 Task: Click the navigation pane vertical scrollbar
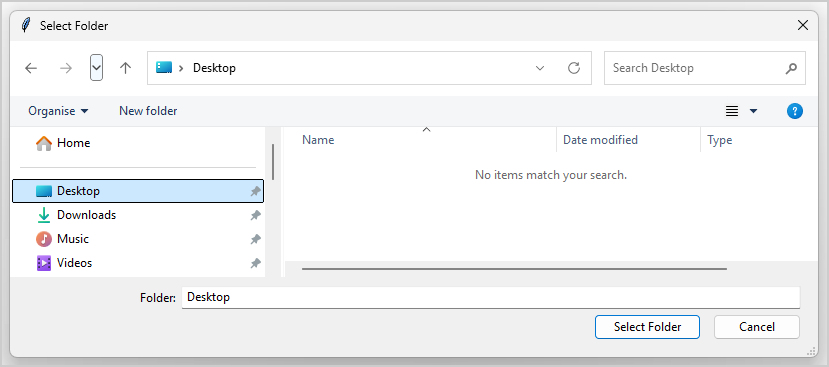click(273, 162)
